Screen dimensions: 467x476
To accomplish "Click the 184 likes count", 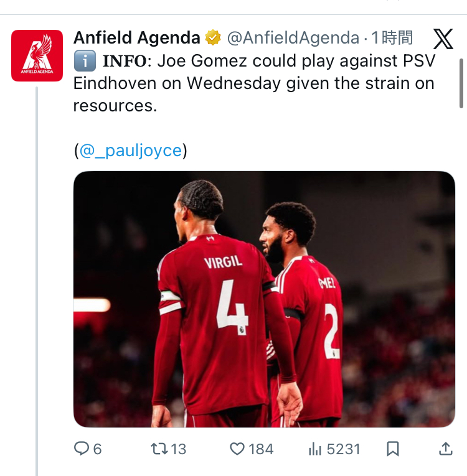I will (x=260, y=449).
